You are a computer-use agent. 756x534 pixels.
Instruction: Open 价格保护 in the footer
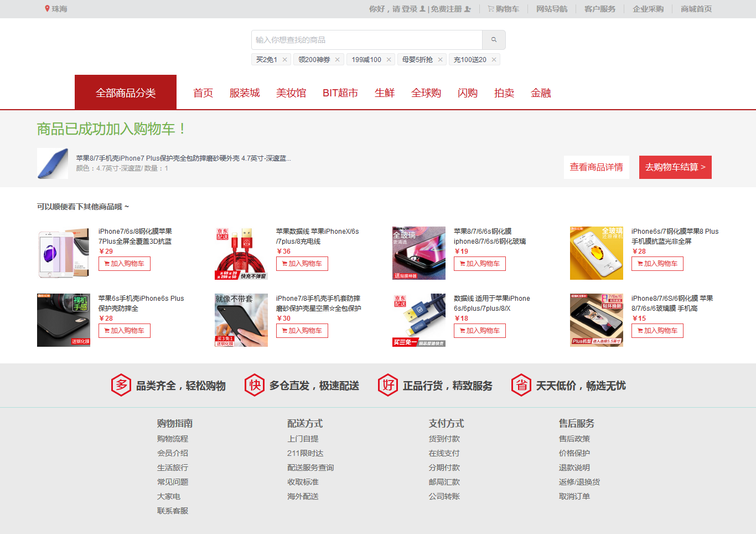(x=574, y=453)
